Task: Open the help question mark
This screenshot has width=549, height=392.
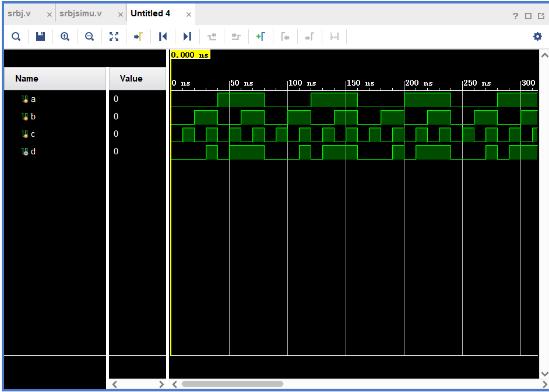Action: click(x=515, y=16)
